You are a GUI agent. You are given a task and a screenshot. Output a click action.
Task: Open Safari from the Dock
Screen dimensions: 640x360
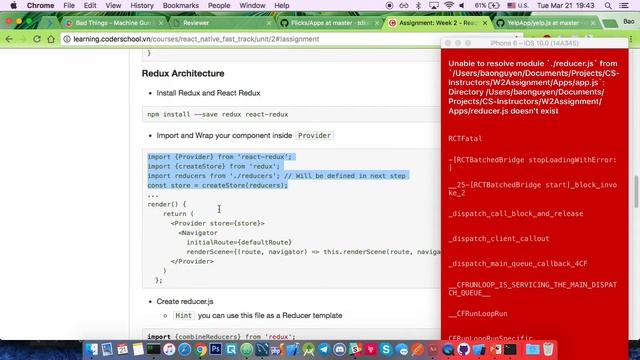pyautogui.click(x=184, y=349)
